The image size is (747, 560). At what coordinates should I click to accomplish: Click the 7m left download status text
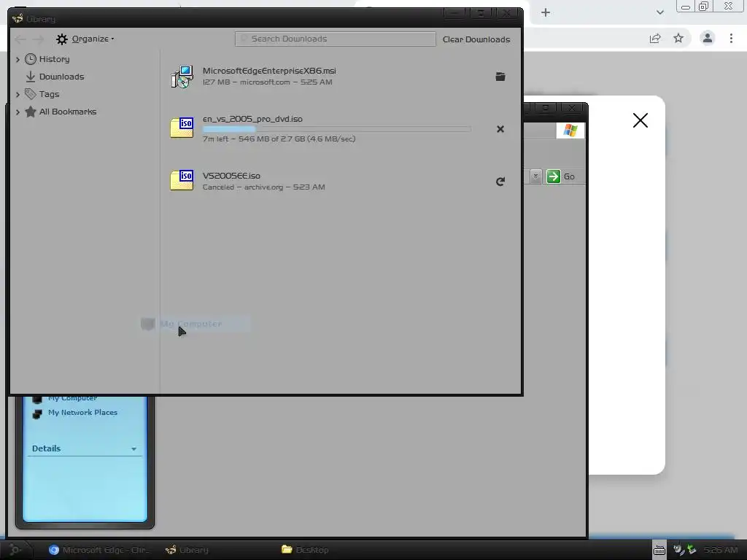pos(279,139)
